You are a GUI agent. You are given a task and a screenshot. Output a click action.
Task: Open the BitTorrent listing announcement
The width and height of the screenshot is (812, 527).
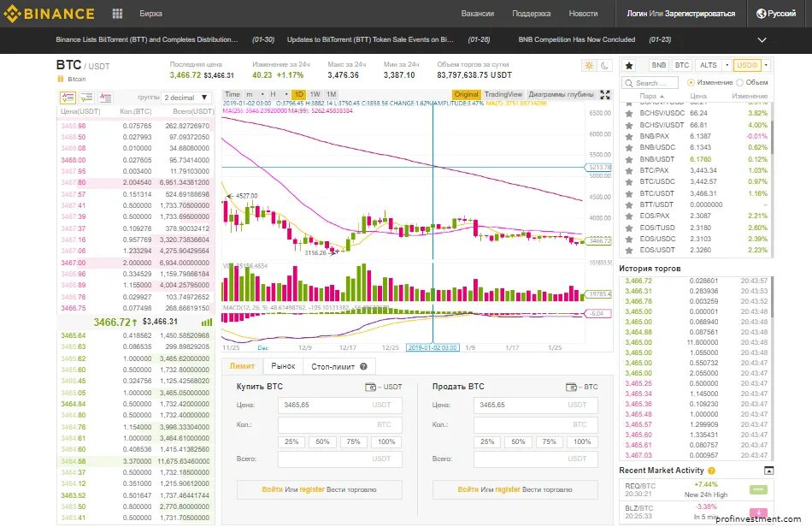147,39
